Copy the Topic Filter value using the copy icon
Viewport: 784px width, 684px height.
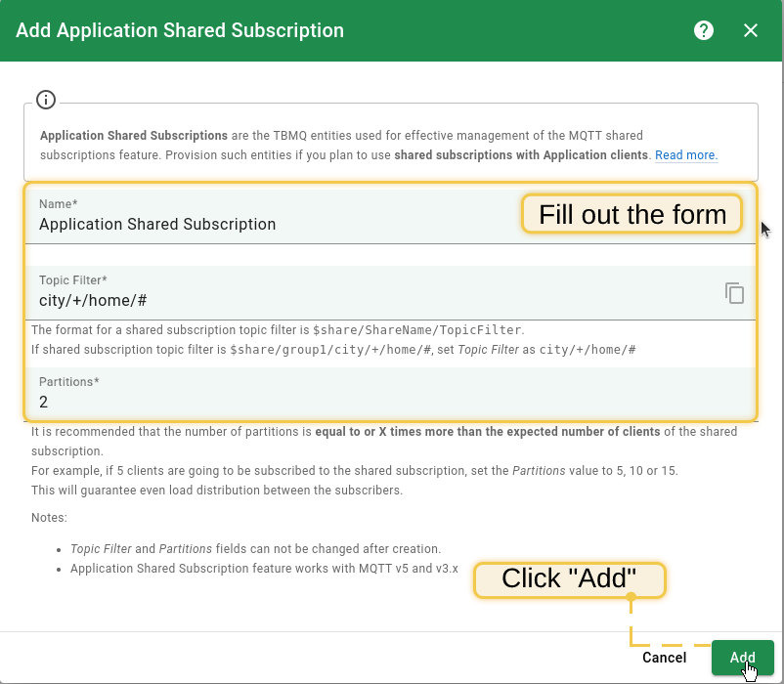(x=734, y=292)
